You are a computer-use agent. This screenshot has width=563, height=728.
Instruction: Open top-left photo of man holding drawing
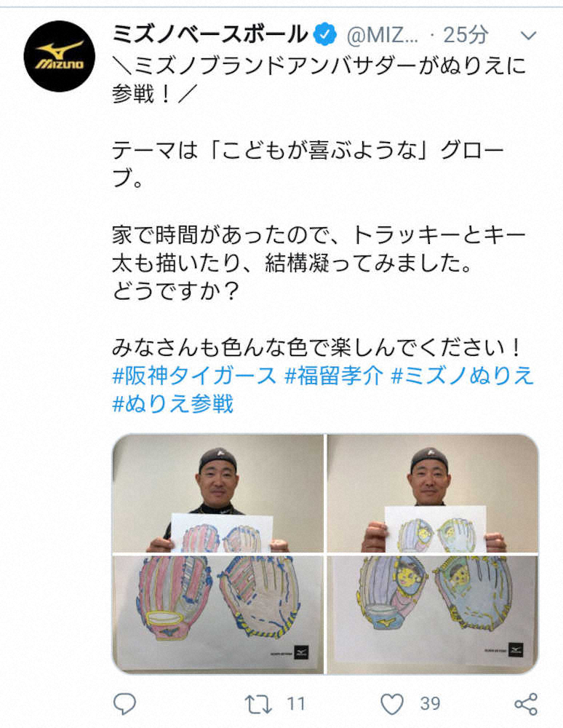point(218,493)
